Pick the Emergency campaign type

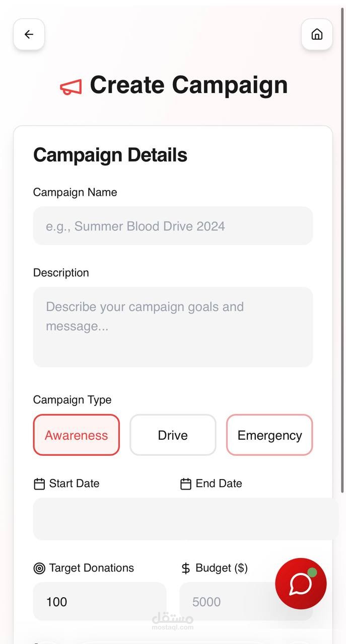click(x=269, y=435)
